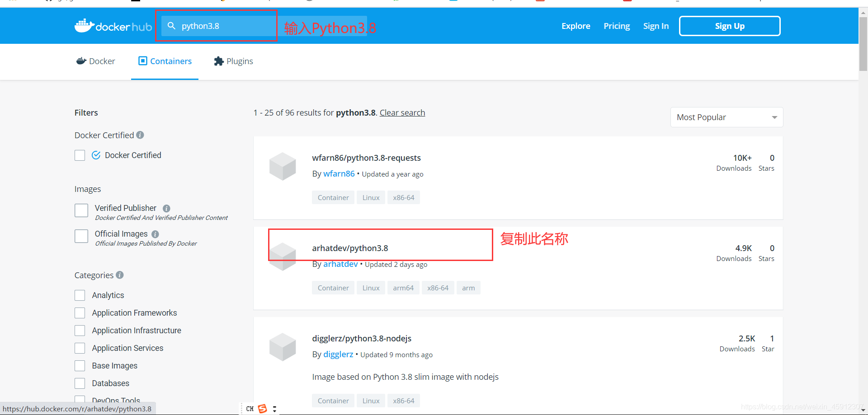Image resolution: width=868 pixels, height=415 pixels.
Task: Click Container tag on wfarn86 result
Action: (333, 197)
